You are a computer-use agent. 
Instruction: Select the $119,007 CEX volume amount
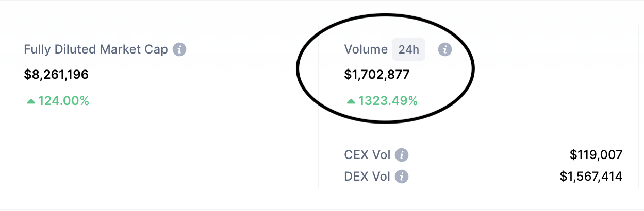coord(596,155)
